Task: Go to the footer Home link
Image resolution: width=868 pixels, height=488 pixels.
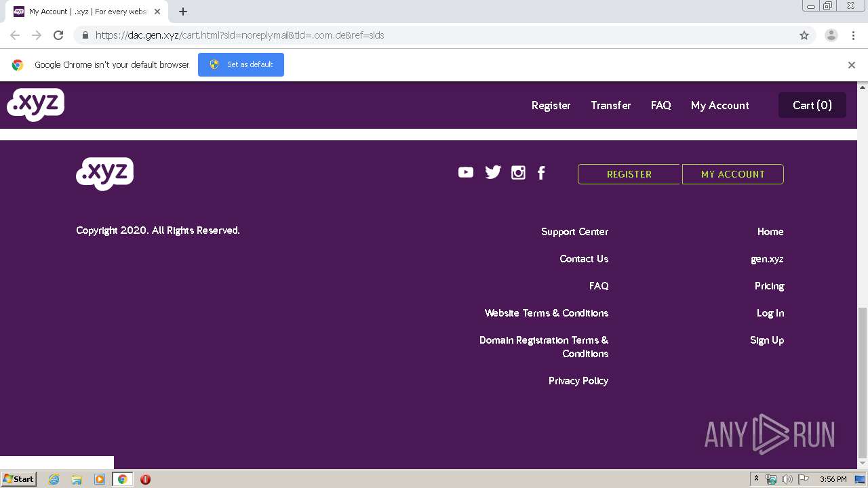Action: [770, 232]
